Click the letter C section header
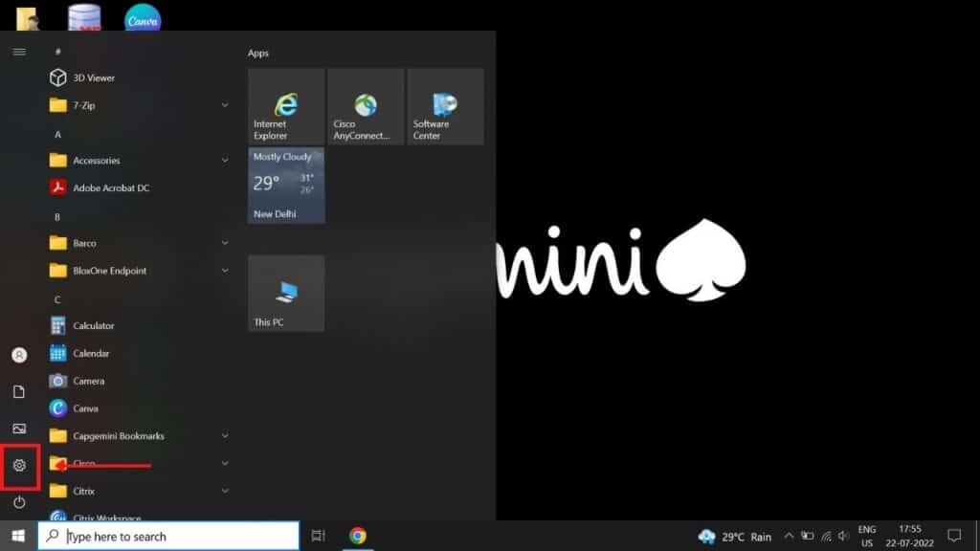The image size is (980, 551). pyautogui.click(x=57, y=299)
